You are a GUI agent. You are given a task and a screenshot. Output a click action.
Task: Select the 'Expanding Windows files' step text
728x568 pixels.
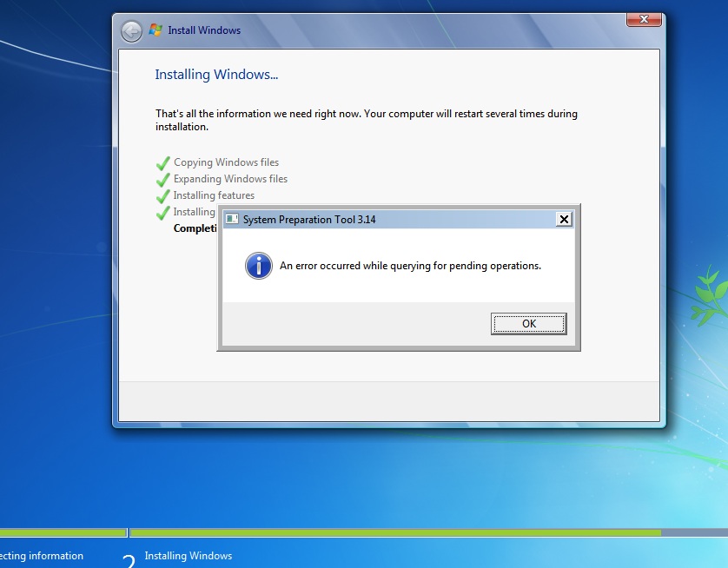click(x=230, y=179)
